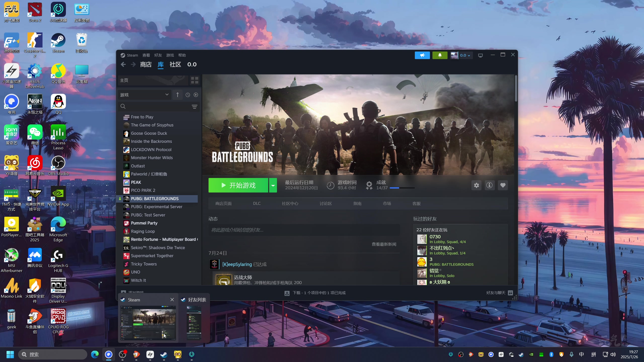This screenshot has height=362, width=644.
Task: Open Logitech G HUB desktop icon
Action: [x=58, y=260]
